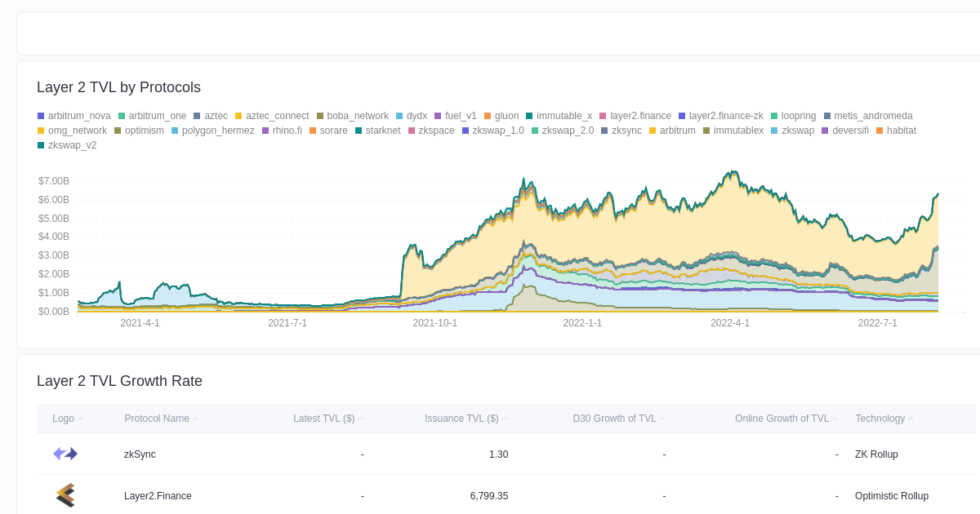Click the fuel_v1 legend icon
Viewport: 980px width, 514px height.
pos(439,116)
